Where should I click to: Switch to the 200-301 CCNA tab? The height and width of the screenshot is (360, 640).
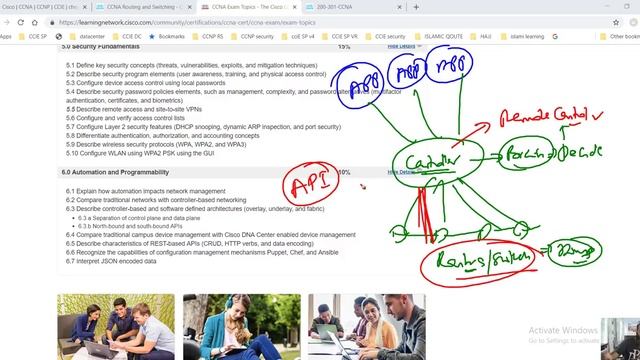(354, 7)
